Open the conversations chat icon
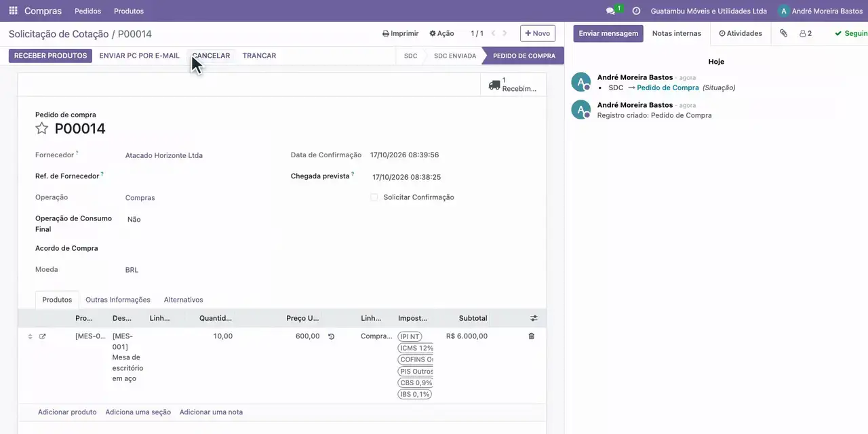 click(610, 11)
